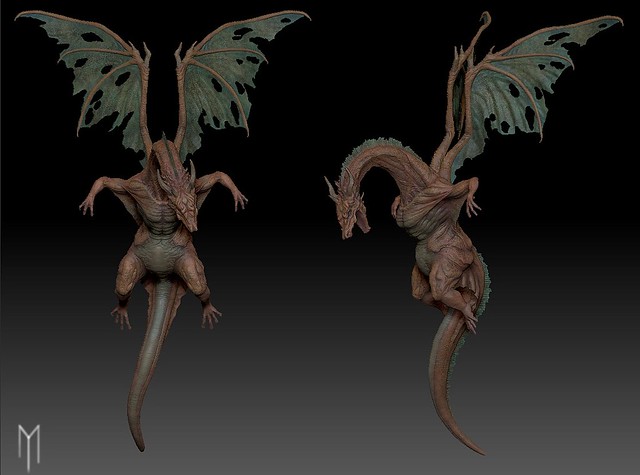Click the front-view dragon's ribbed chest
Viewport: 640px width, 475px height.
158,215
